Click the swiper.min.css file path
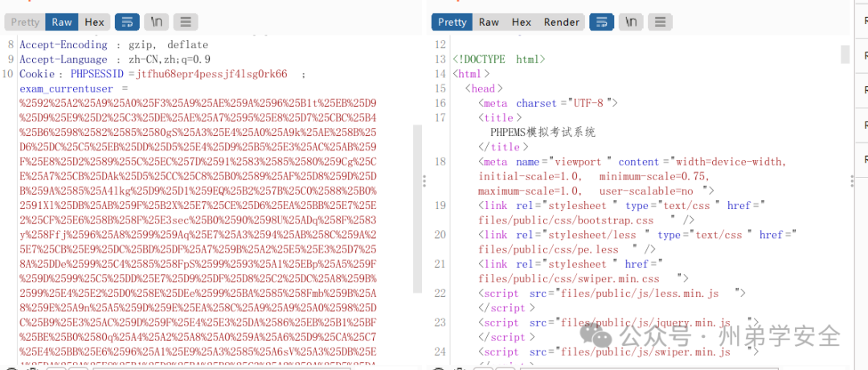This screenshot has width=868, height=370. coord(569,279)
